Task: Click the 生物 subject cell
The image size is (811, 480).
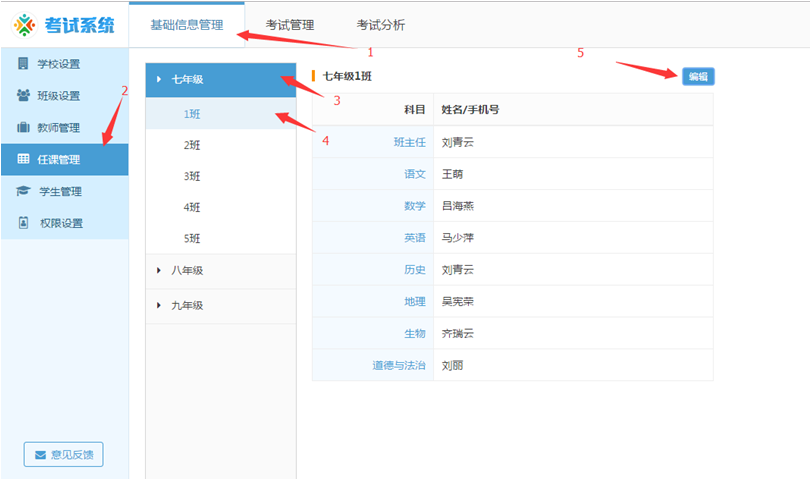Action: click(x=373, y=334)
